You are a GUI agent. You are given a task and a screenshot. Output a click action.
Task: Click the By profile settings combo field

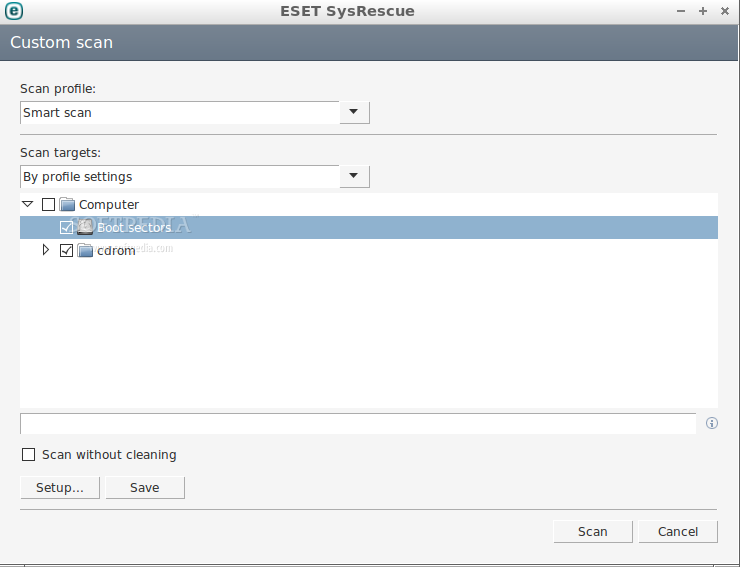click(180, 176)
